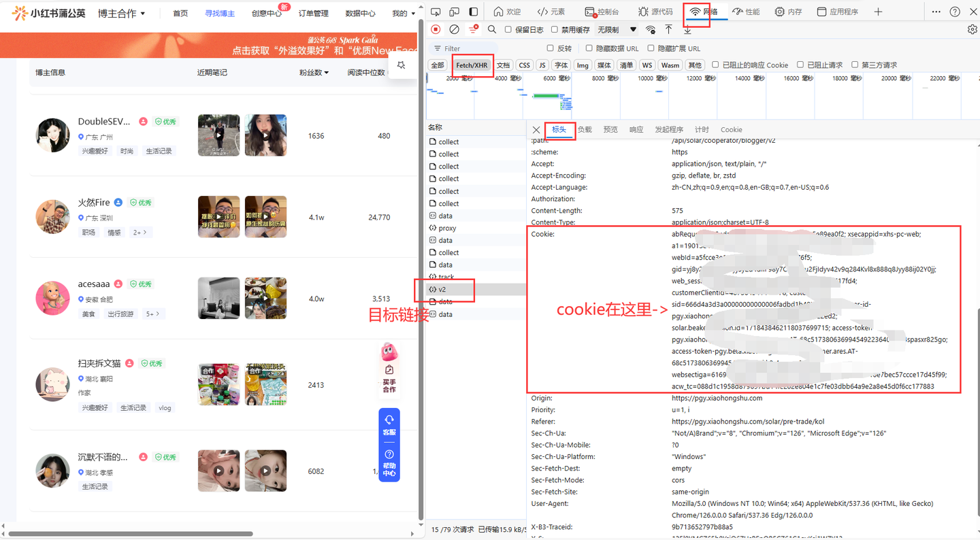Switch to the 控制台 tab
Viewport: 980px width, 540px height.
(x=602, y=12)
